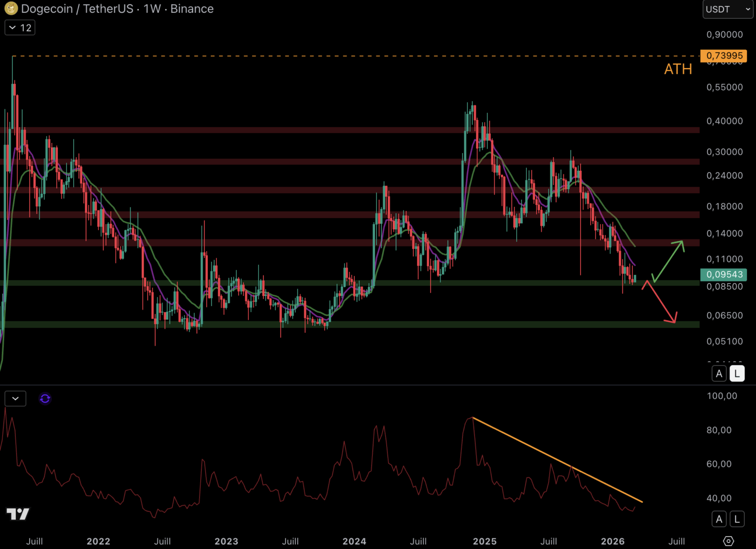Viewport: 756px width, 549px height.
Task: Open symbol search via Dogecoin / TetherUS title
Action: [x=77, y=9]
